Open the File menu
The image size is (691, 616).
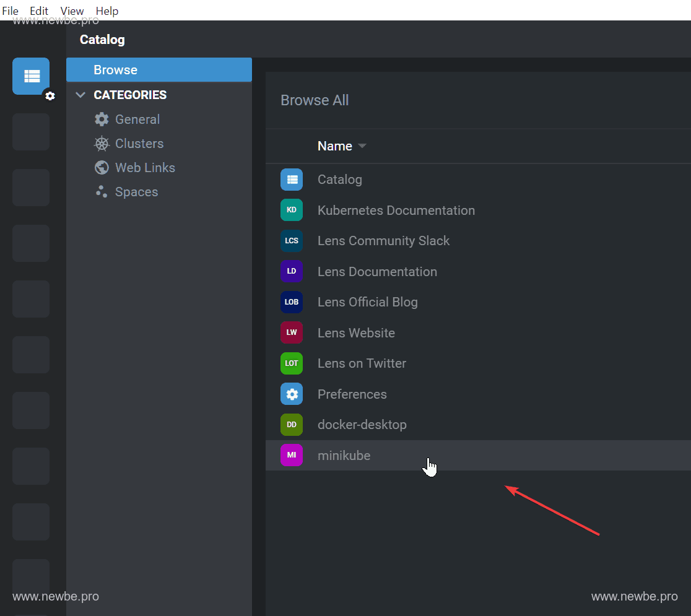11,11
